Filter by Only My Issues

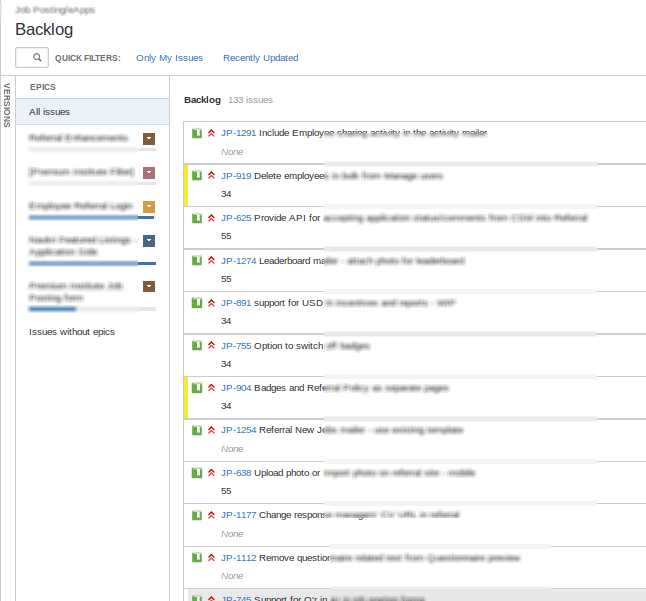pos(169,58)
